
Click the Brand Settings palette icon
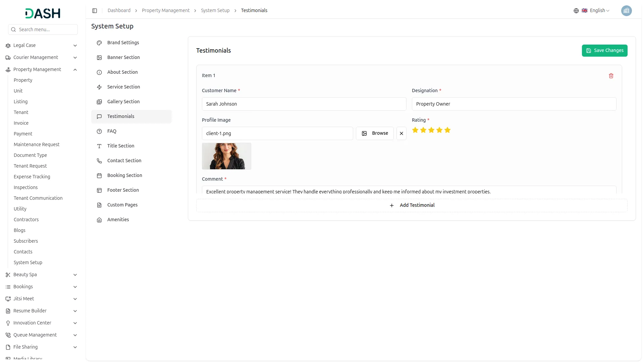(99, 43)
